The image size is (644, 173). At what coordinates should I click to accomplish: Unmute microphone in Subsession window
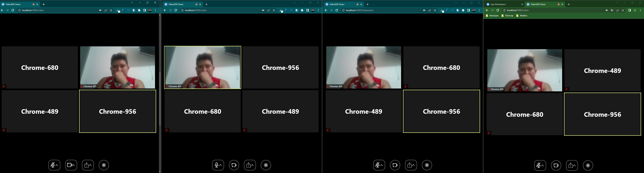[x=377, y=165]
